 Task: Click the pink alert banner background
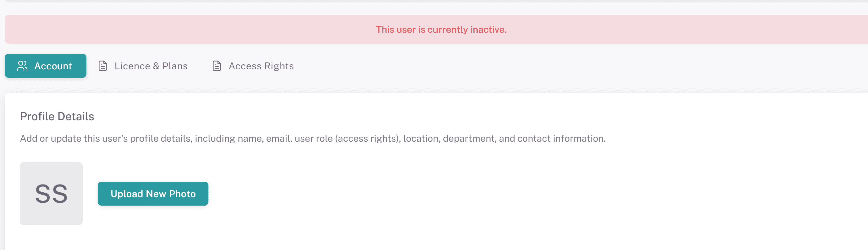[168, 29]
